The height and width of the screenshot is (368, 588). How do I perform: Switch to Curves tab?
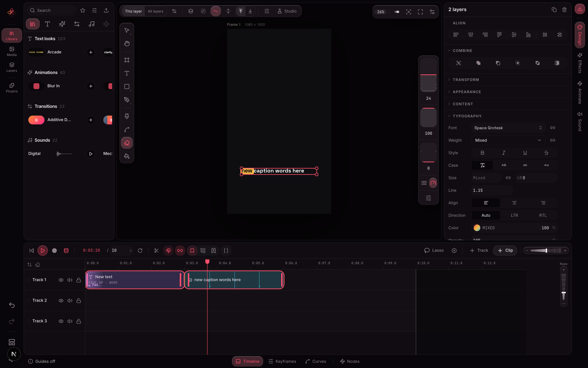tap(316, 361)
